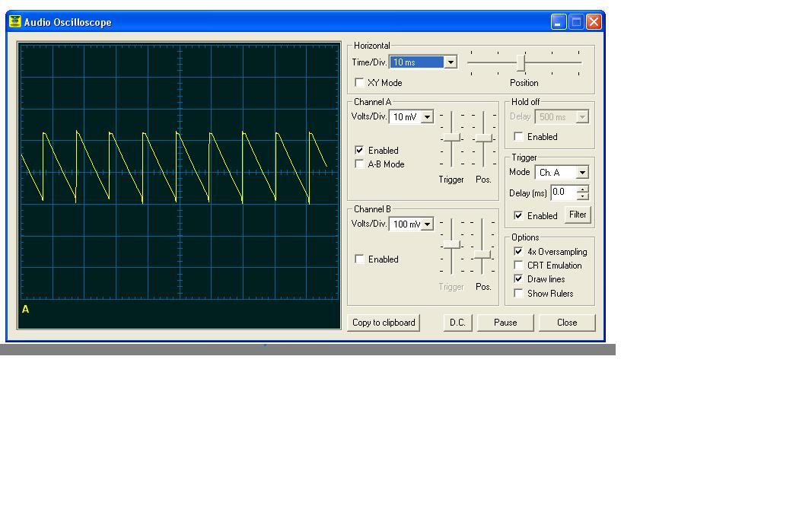Click the Horizontal Position slider handle
Image resolution: width=812 pixels, height=528 pixels.
coord(521,63)
